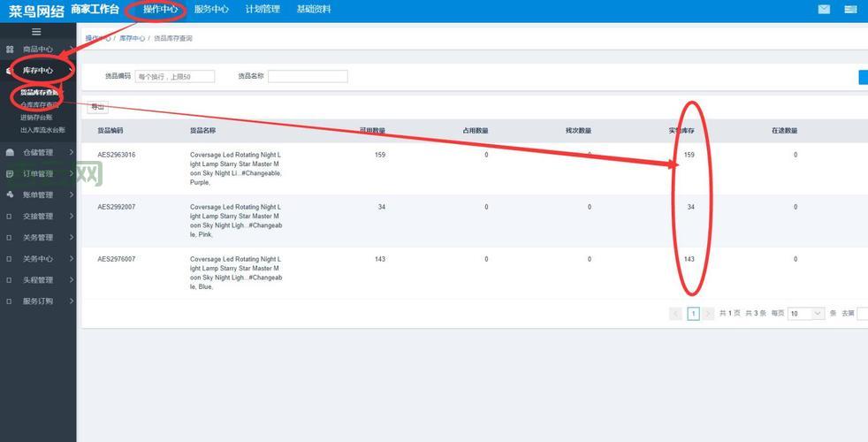Switch to the 服务中心 top menu

211,10
